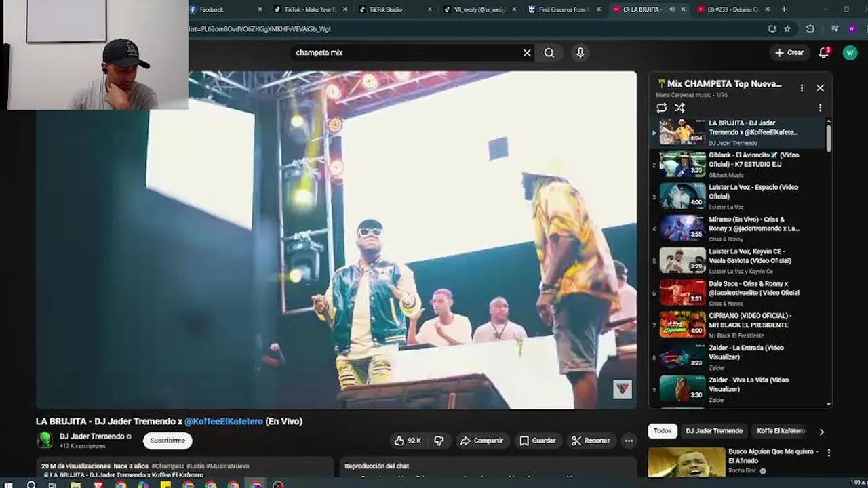The height and width of the screenshot is (488, 868).
Task: Click Reproducción del chat heading
Action: [x=376, y=466]
